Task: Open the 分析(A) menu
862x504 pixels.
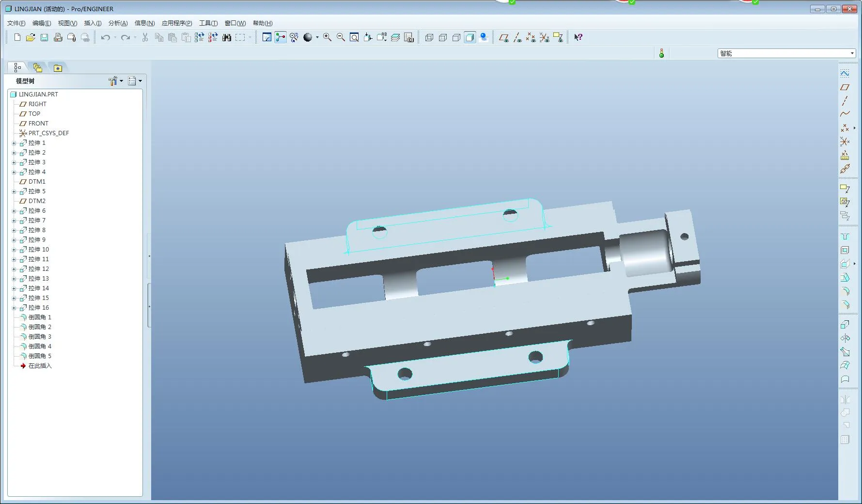Action: pos(118,23)
